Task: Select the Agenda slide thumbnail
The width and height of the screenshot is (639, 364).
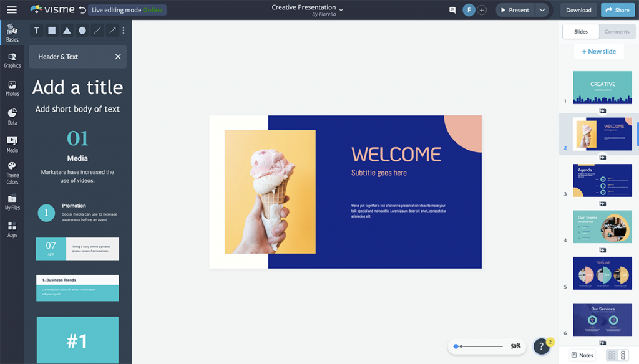Action: [602, 180]
